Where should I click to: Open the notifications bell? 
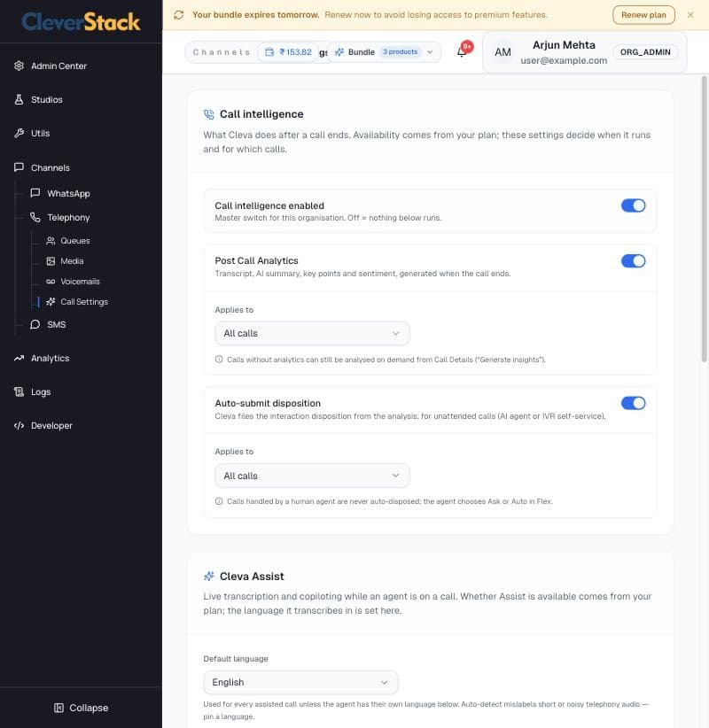(463, 51)
